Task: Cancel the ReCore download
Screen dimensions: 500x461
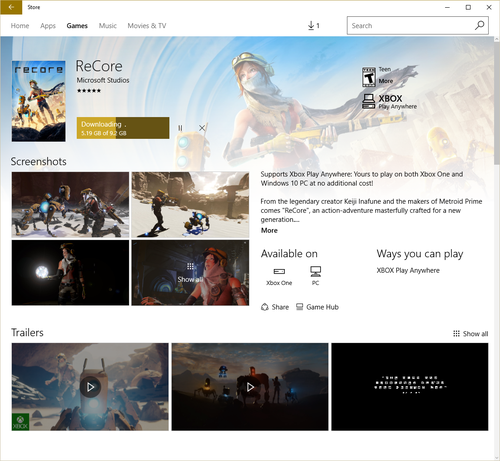Action: (x=202, y=128)
